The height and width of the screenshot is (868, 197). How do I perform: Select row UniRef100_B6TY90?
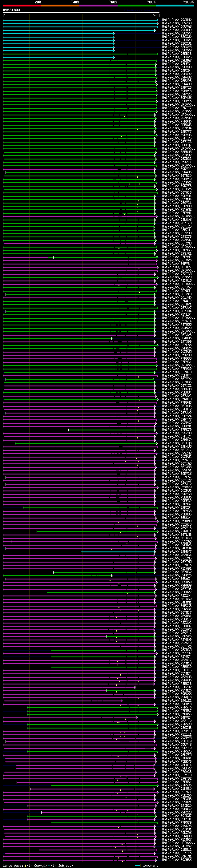177,379
